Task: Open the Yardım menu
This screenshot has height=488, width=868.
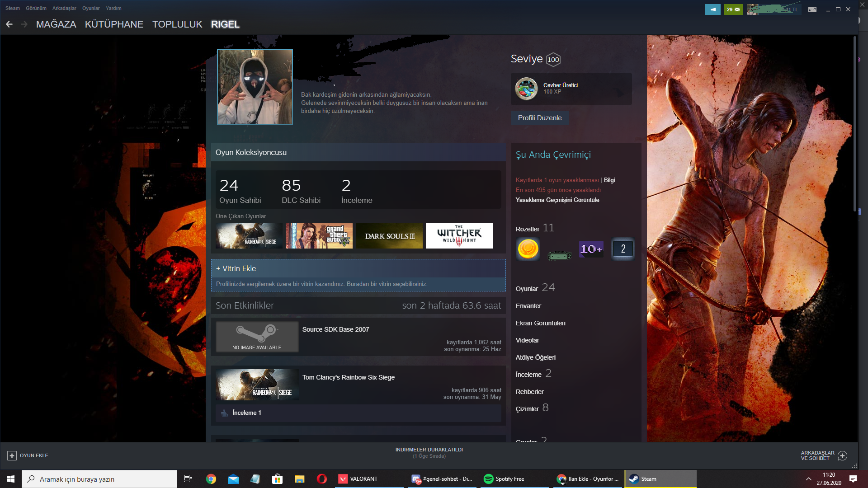Action: tap(113, 8)
